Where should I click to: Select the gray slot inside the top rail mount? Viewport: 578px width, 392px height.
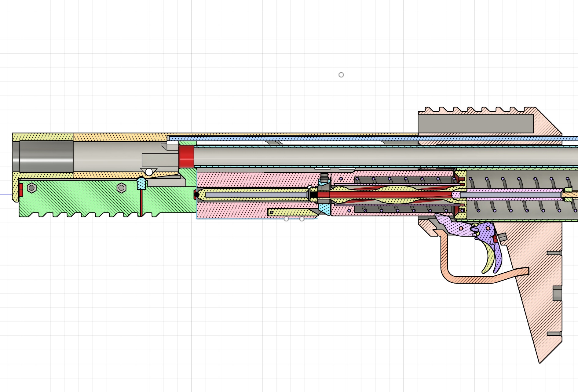476,124
